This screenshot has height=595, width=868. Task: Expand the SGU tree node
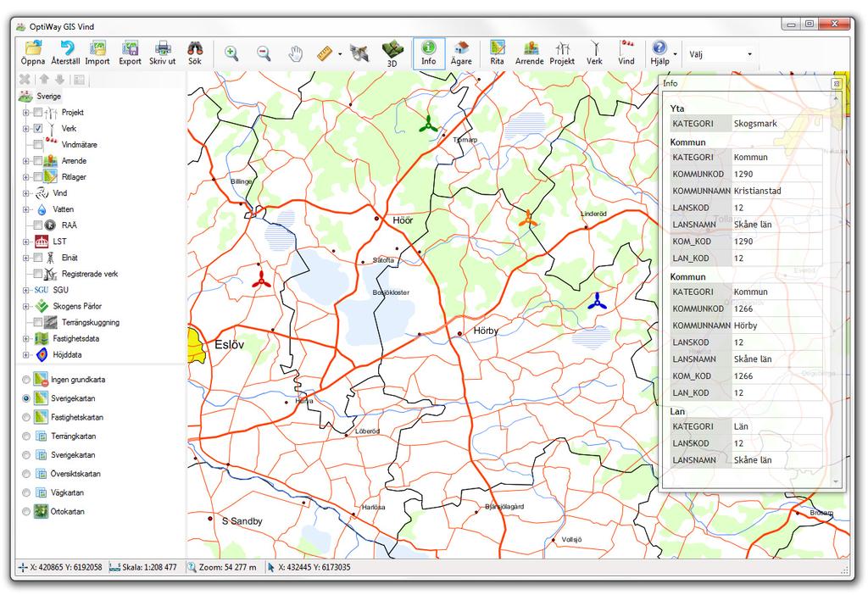coord(25,290)
